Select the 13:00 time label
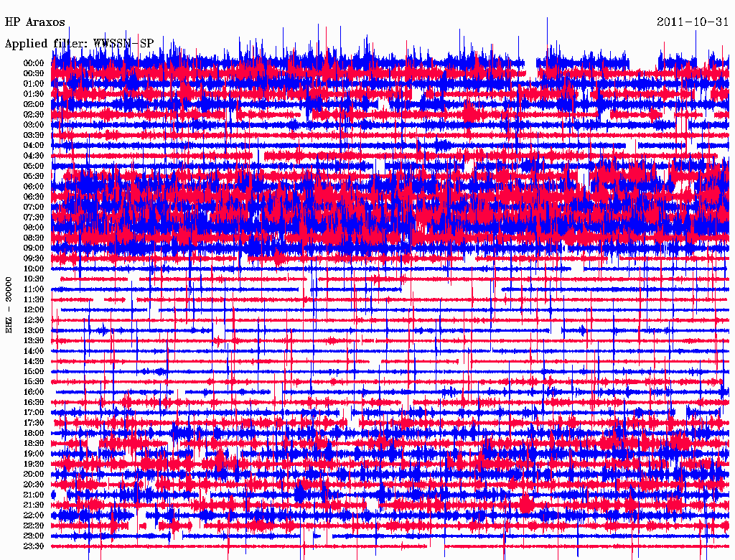The width and height of the screenshot is (735, 560). pos(34,330)
